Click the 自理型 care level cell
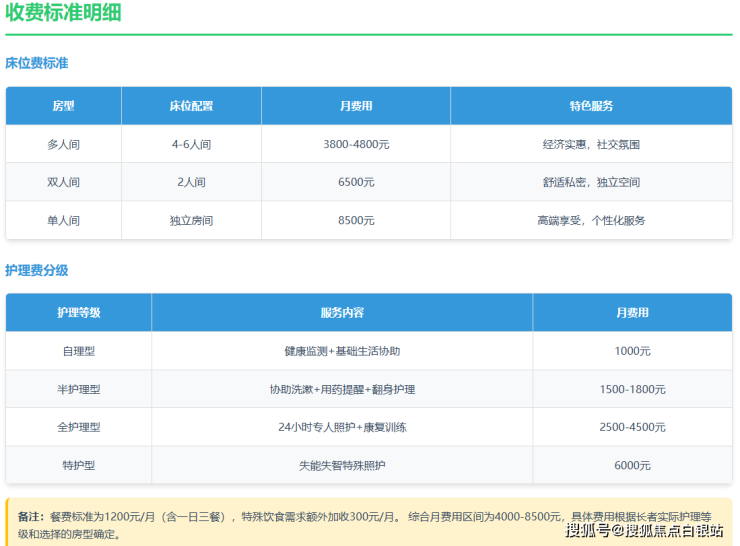This screenshot has width=740, height=546. 78,351
